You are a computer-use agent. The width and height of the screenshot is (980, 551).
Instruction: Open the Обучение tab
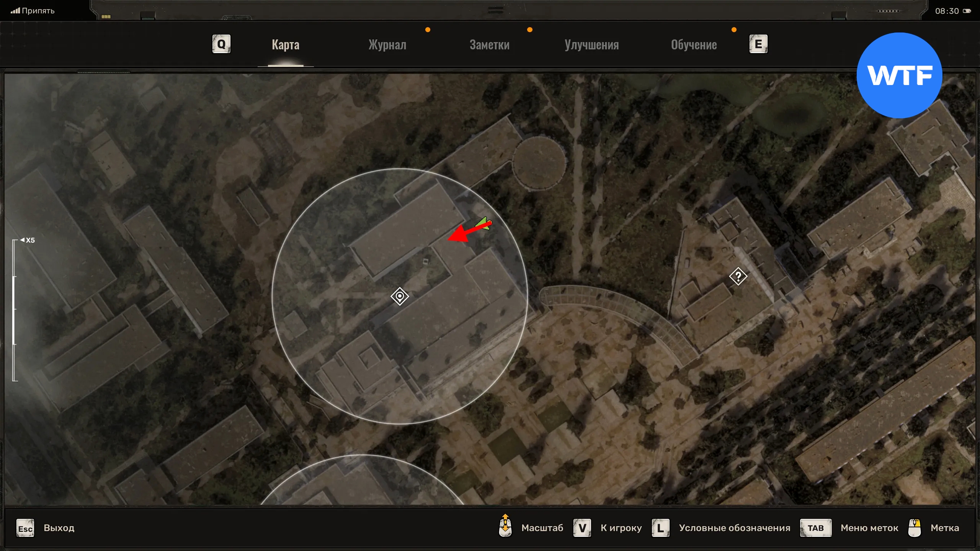coord(694,45)
